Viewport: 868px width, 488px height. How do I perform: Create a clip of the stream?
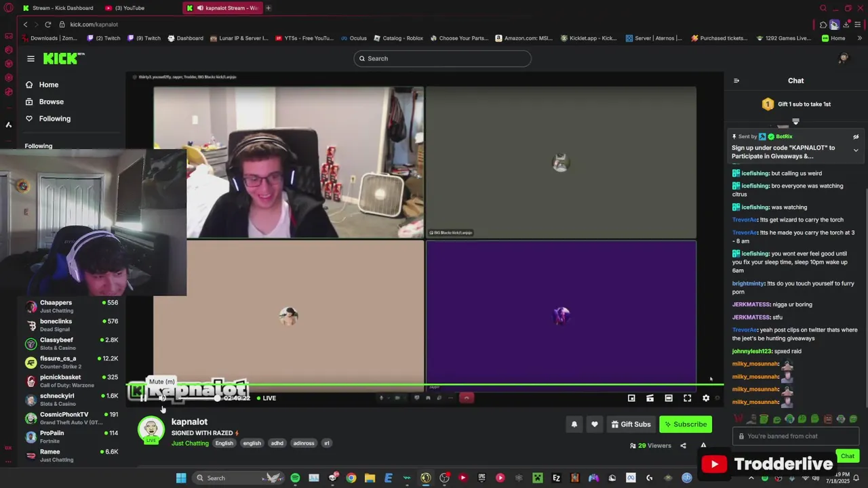coord(650,398)
